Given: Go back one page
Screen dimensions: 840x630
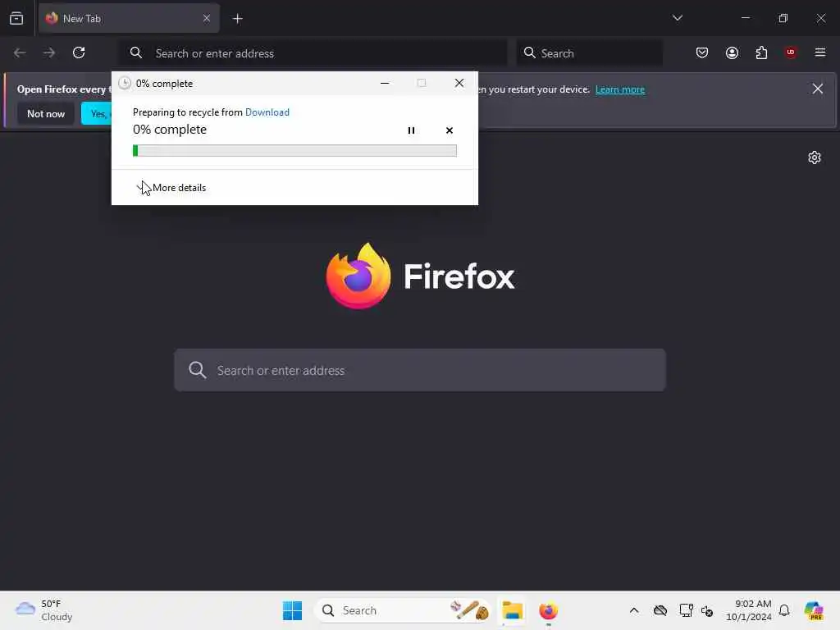Looking at the screenshot, I should click(20, 52).
